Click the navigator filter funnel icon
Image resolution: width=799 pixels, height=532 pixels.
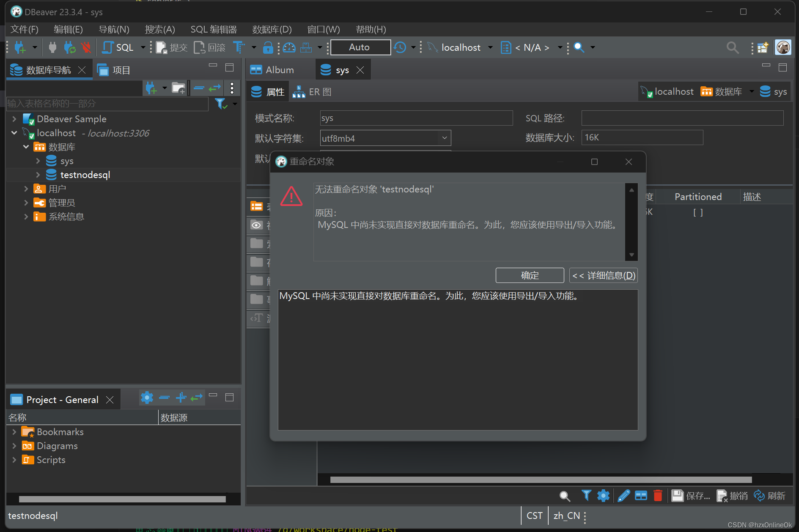pos(221,104)
